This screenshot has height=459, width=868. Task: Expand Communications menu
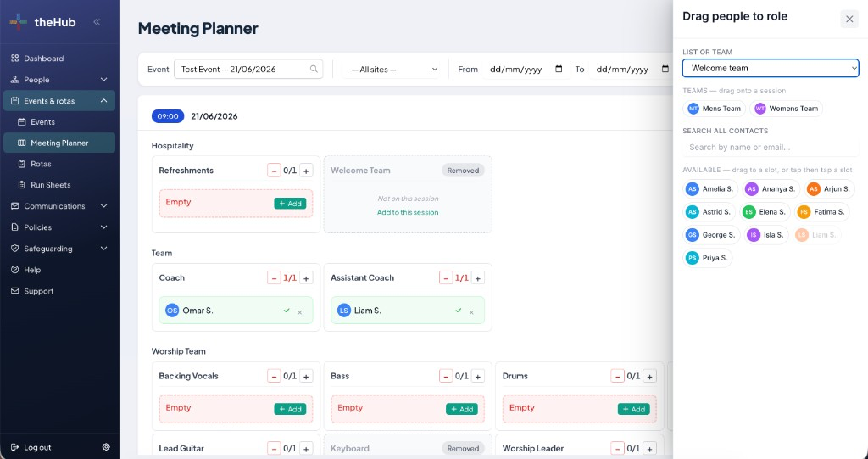click(59, 206)
